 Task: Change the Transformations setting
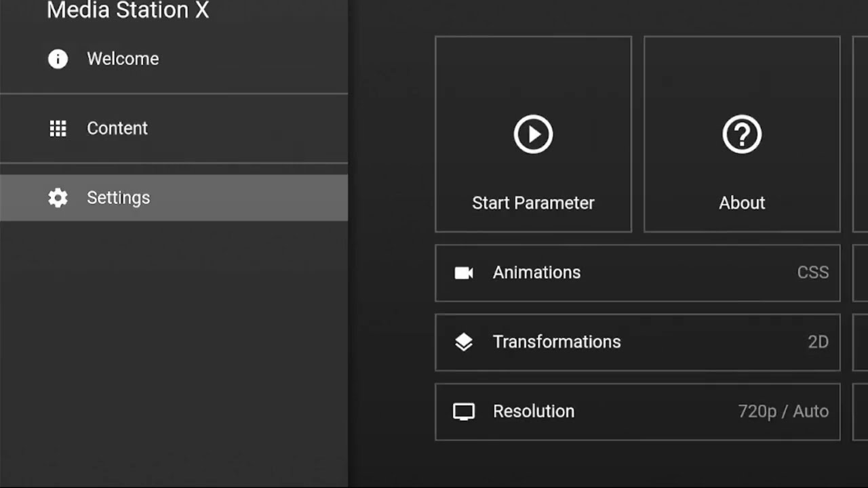pyautogui.click(x=637, y=342)
